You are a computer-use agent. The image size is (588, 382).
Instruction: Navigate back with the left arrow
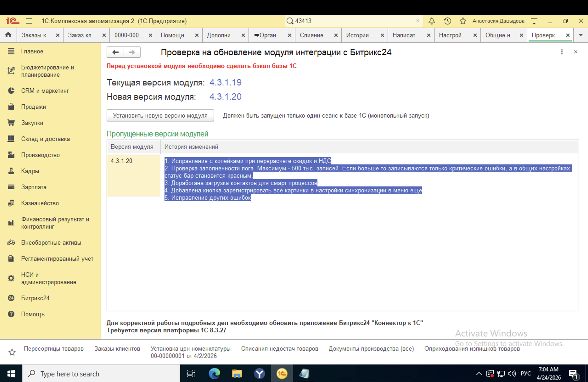pyautogui.click(x=115, y=52)
